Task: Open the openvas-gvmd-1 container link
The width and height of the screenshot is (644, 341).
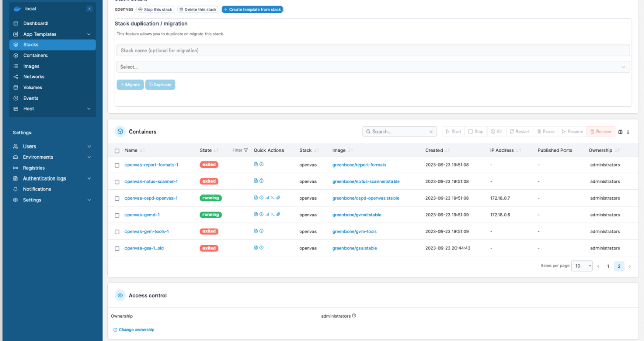Action: [x=142, y=215]
